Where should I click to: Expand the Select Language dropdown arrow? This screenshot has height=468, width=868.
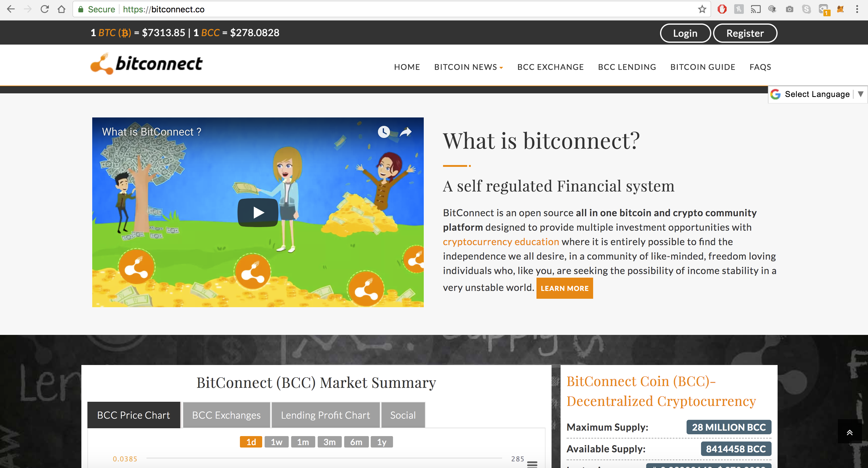click(x=860, y=94)
